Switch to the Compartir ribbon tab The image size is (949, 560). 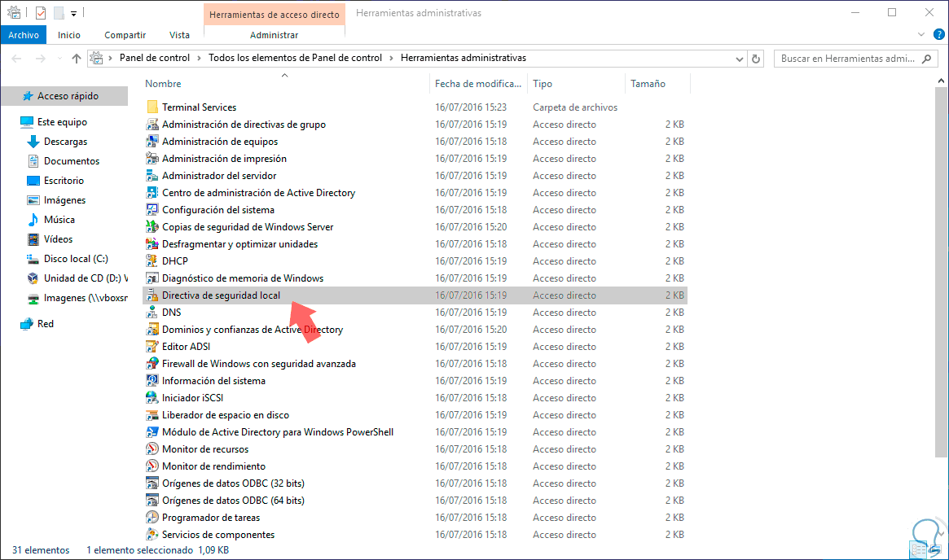click(125, 35)
